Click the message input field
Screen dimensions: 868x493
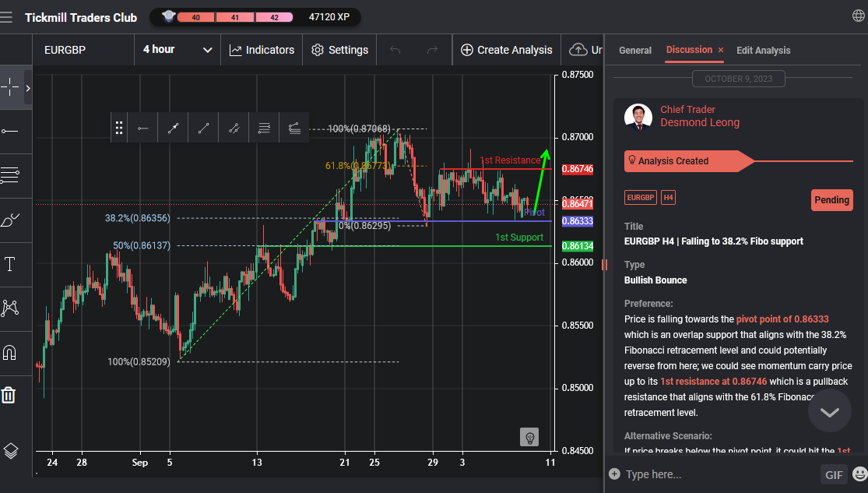tap(719, 474)
